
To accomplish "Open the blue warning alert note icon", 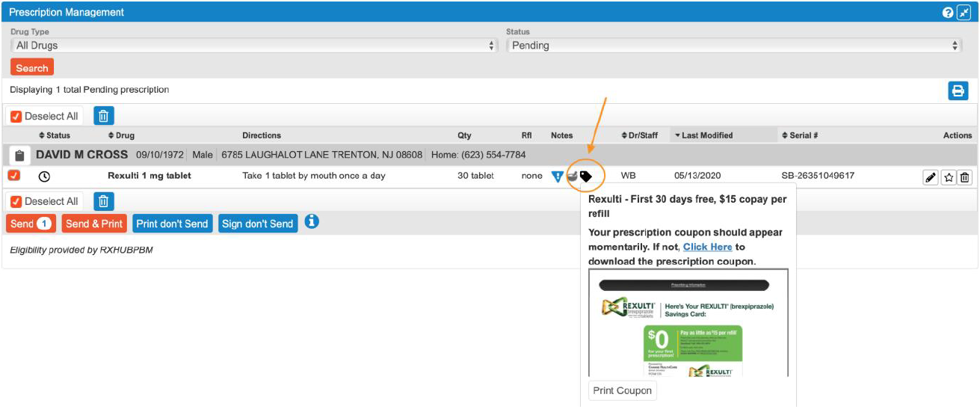I will 557,176.
